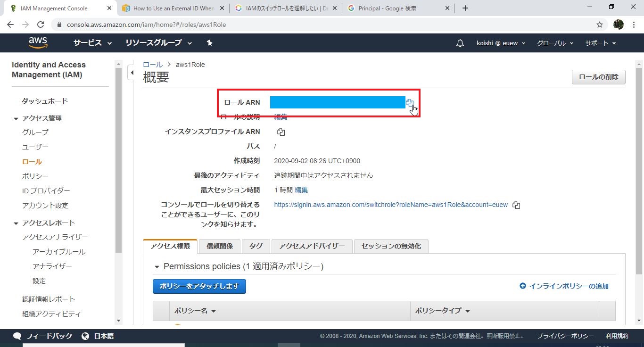
Task: Open アカウント設定 in the sidebar
Action: pyautogui.click(x=45, y=206)
